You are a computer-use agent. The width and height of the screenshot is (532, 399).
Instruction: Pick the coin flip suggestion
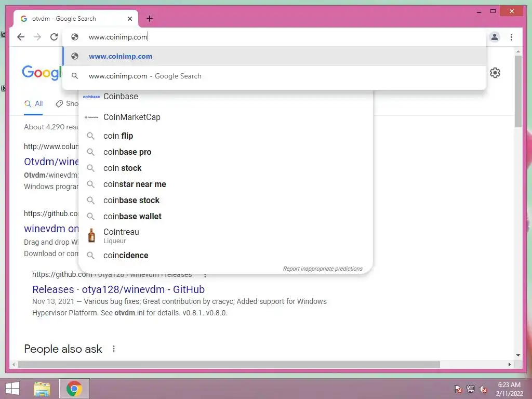click(225, 136)
